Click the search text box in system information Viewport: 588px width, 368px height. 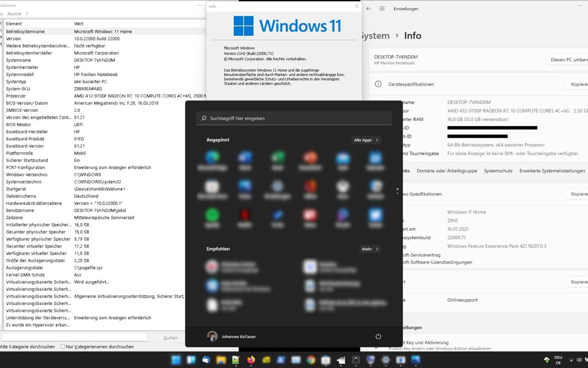click(x=74, y=337)
